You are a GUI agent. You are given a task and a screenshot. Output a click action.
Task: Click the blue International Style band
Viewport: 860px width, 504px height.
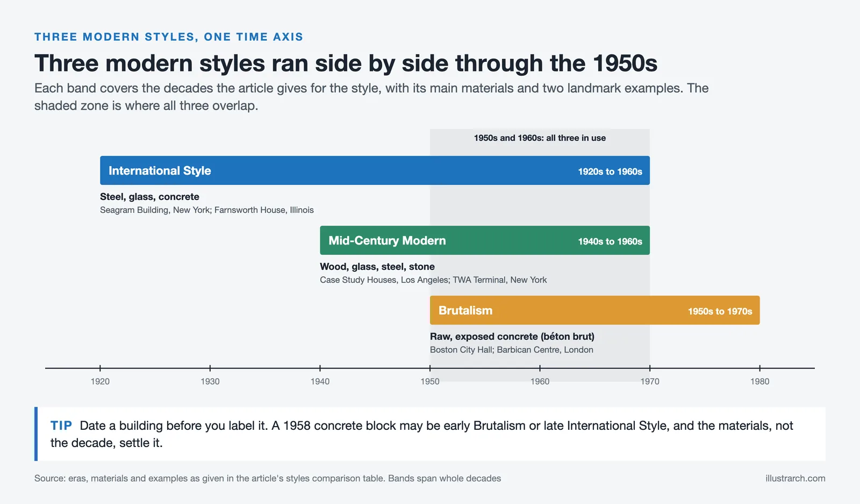(375, 170)
